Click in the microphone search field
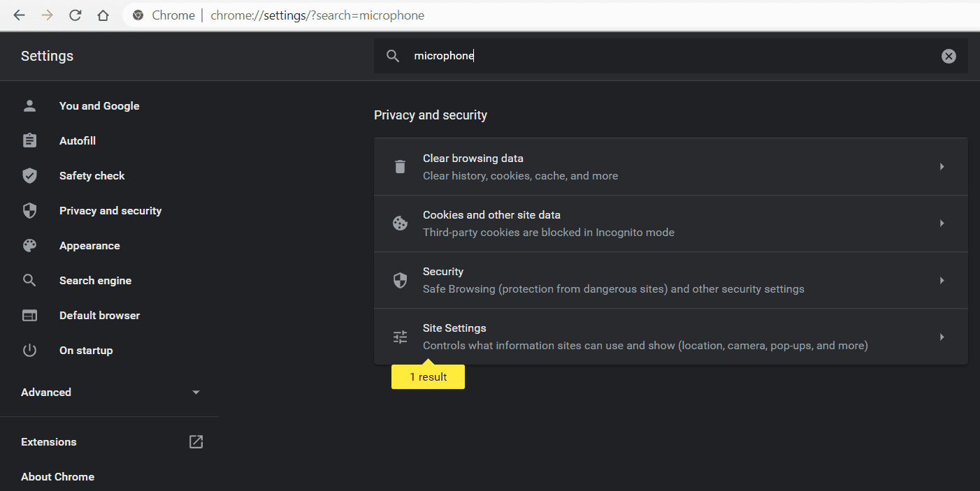 tap(671, 56)
